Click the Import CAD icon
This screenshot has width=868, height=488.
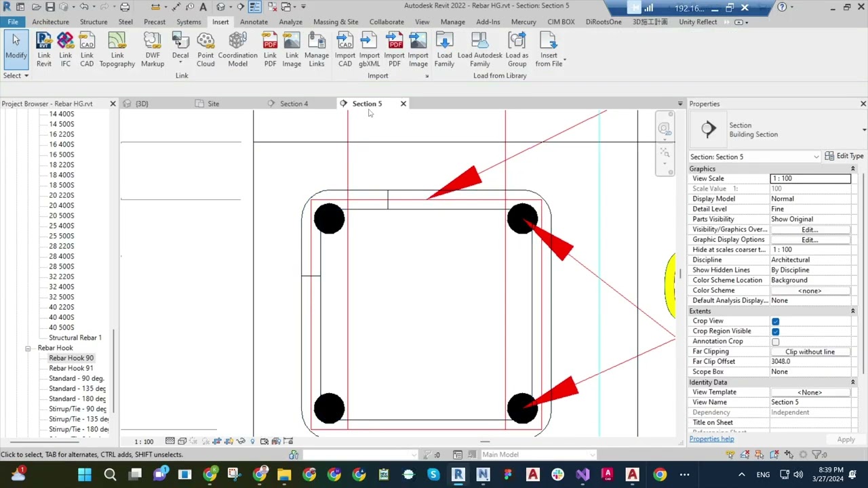(x=345, y=49)
